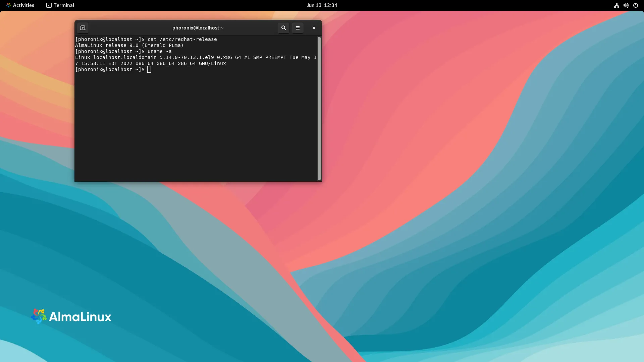Open the power system menu
This screenshot has height=362, width=644.
[x=635, y=5]
